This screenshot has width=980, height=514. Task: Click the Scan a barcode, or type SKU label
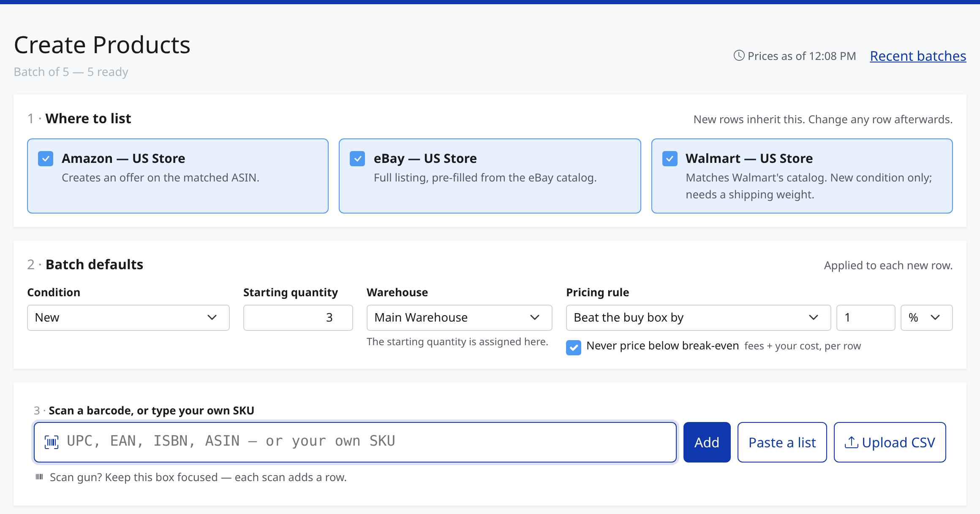click(152, 411)
